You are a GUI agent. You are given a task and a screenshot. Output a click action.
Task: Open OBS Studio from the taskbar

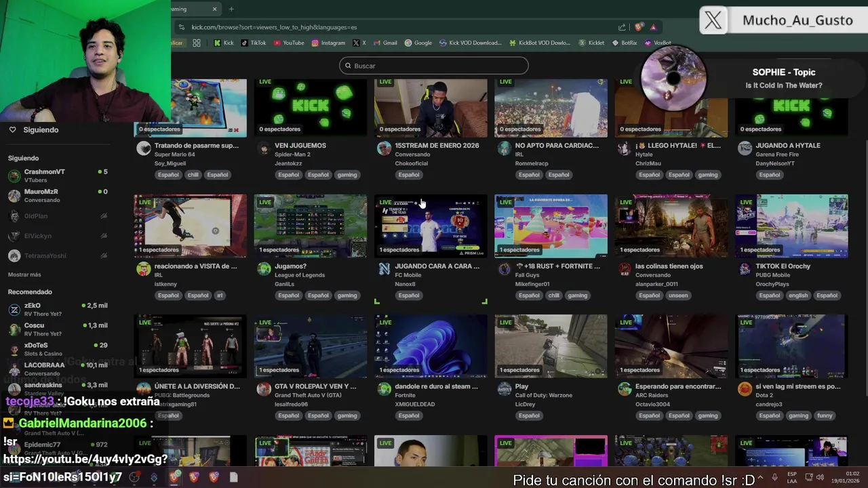coord(135,477)
